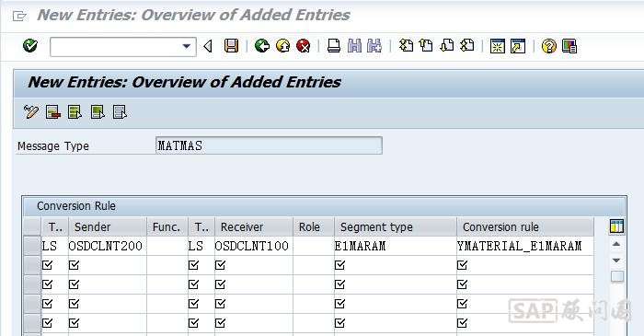Click the green Enter checkmark icon
Screen dimensions: 644x336
pyautogui.click(x=30, y=46)
